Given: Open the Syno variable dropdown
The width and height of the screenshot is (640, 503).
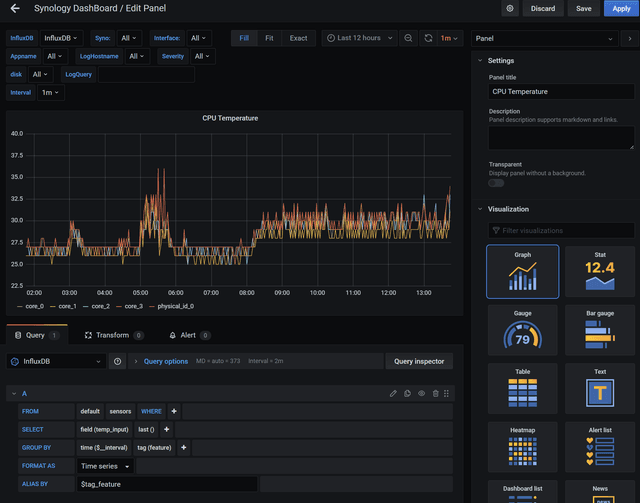Looking at the screenshot, I should pyautogui.click(x=129, y=38).
